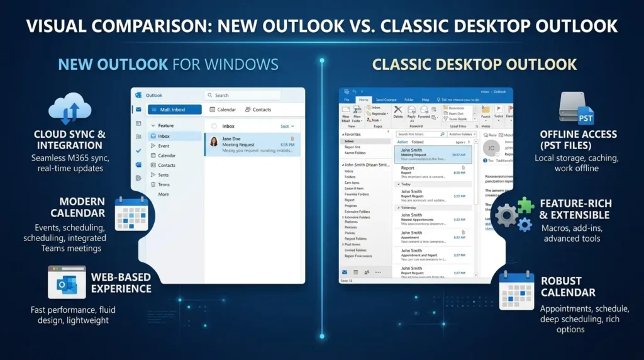Image resolution: width=644 pixels, height=360 pixels.
Task: Click attachment icon on the Report 8:20 PM message
Action: pos(464,167)
